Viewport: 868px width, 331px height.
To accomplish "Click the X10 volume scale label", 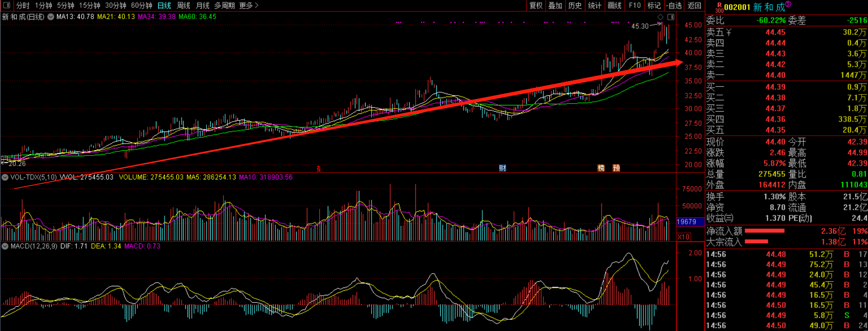I will click(x=684, y=237).
